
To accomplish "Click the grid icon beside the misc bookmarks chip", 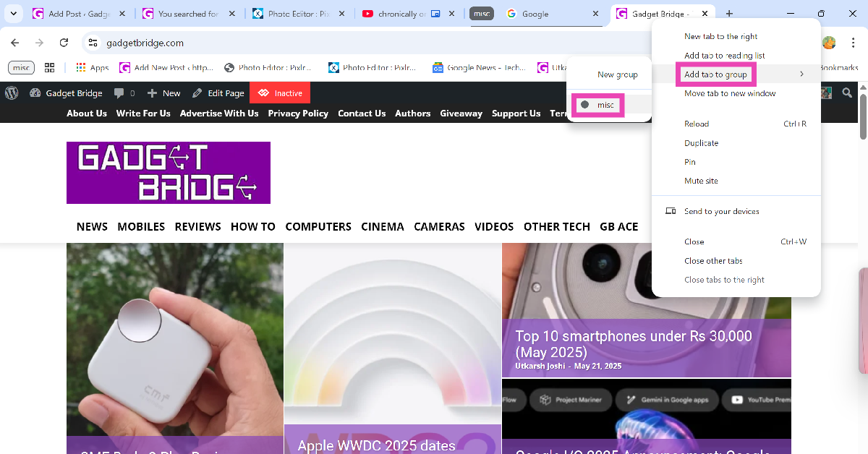I will [49, 67].
